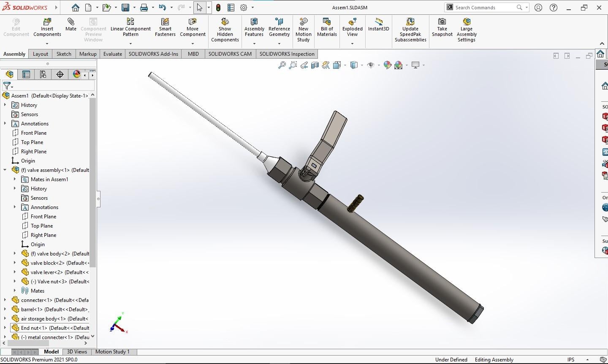The image size is (608, 364).
Task: Switch to the Layout tab
Action: 41,54
